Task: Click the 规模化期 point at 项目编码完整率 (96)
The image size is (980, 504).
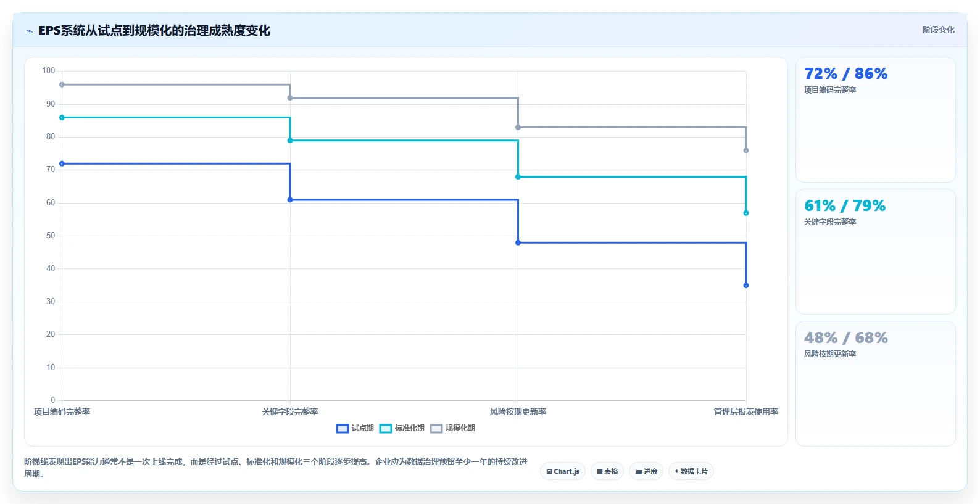Action: (62, 85)
